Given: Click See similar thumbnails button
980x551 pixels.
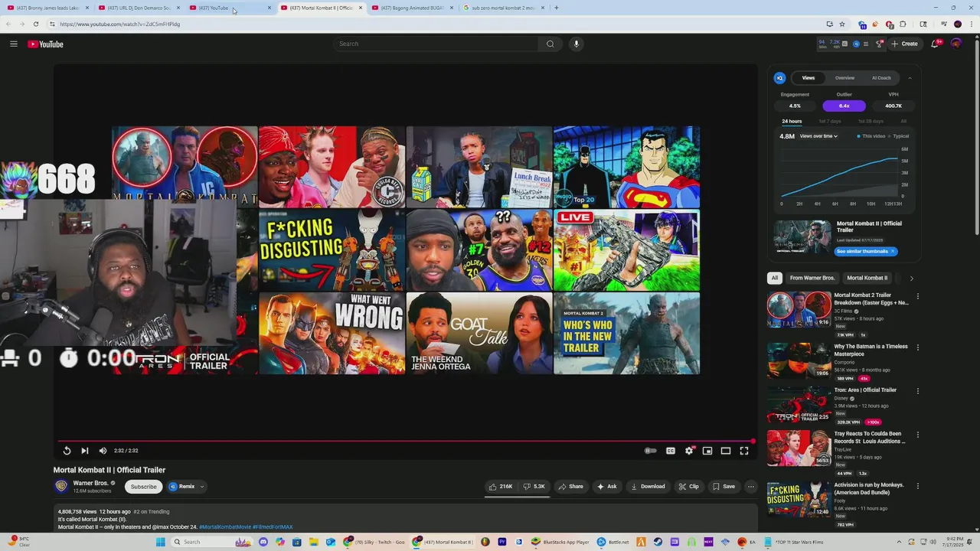Looking at the screenshot, I should 865,251.
